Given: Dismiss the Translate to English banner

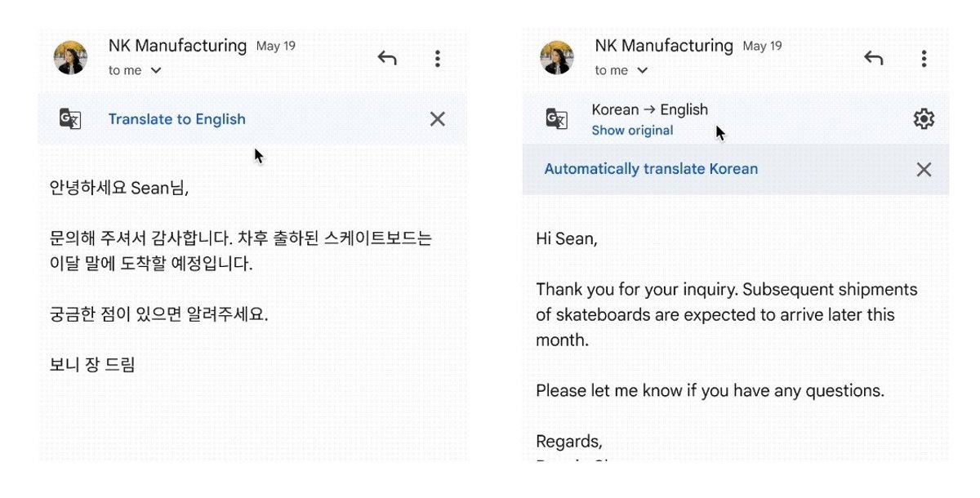Looking at the screenshot, I should [x=438, y=119].
